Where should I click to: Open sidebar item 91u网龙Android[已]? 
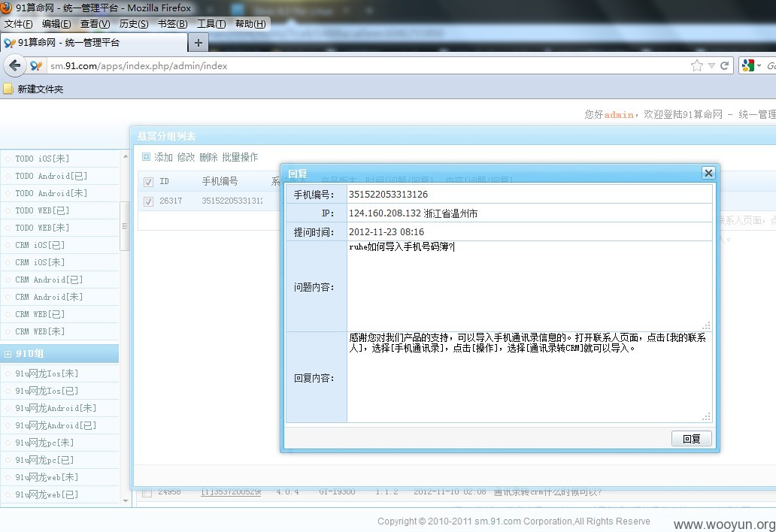(x=56, y=426)
